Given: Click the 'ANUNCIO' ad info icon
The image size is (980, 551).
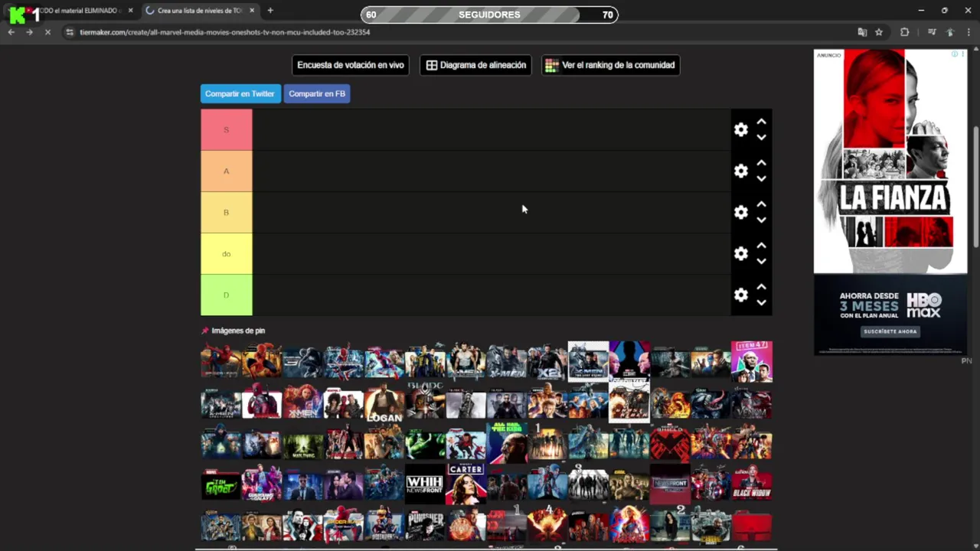Looking at the screenshot, I should [955, 54].
